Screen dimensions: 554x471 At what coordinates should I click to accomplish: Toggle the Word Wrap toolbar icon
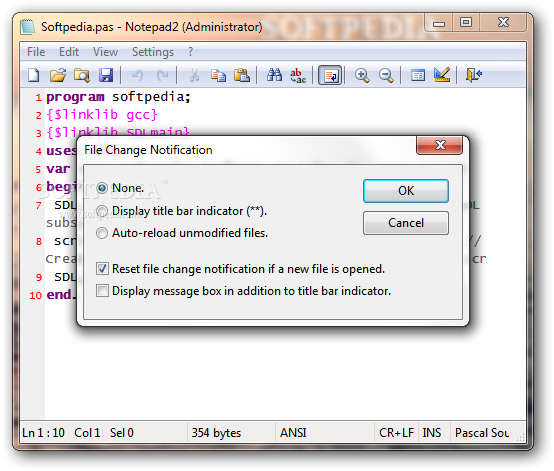330,75
